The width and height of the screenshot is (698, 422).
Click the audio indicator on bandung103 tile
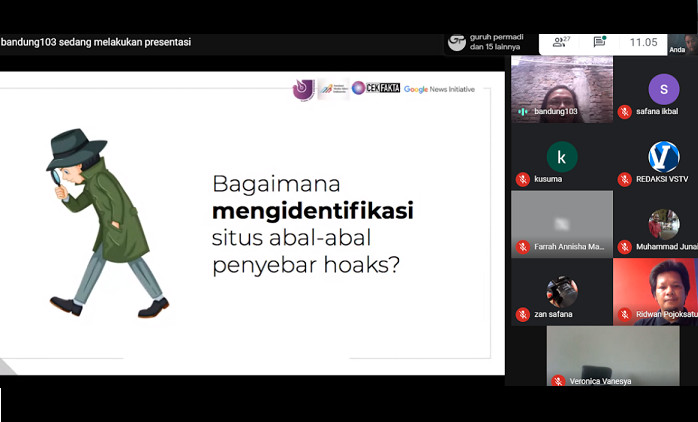[522, 112]
